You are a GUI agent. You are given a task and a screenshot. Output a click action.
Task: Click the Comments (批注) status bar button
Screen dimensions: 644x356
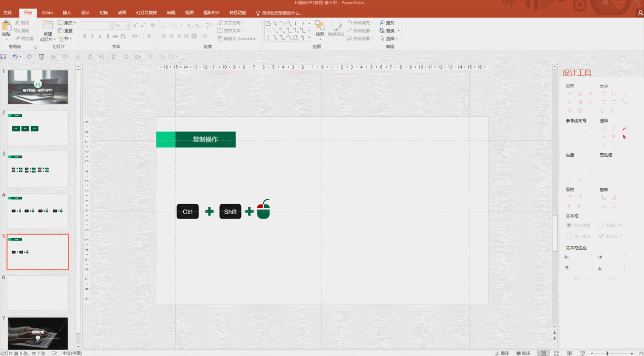point(523,353)
